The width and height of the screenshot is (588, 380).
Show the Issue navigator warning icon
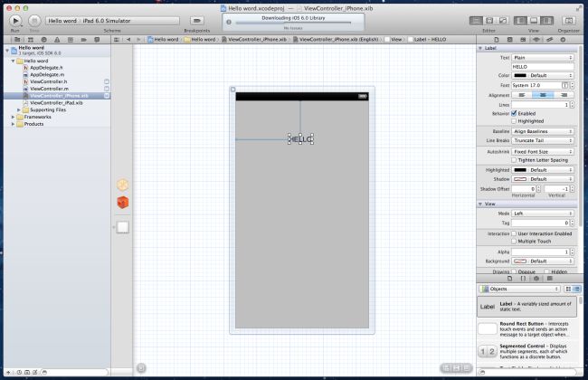point(57,40)
